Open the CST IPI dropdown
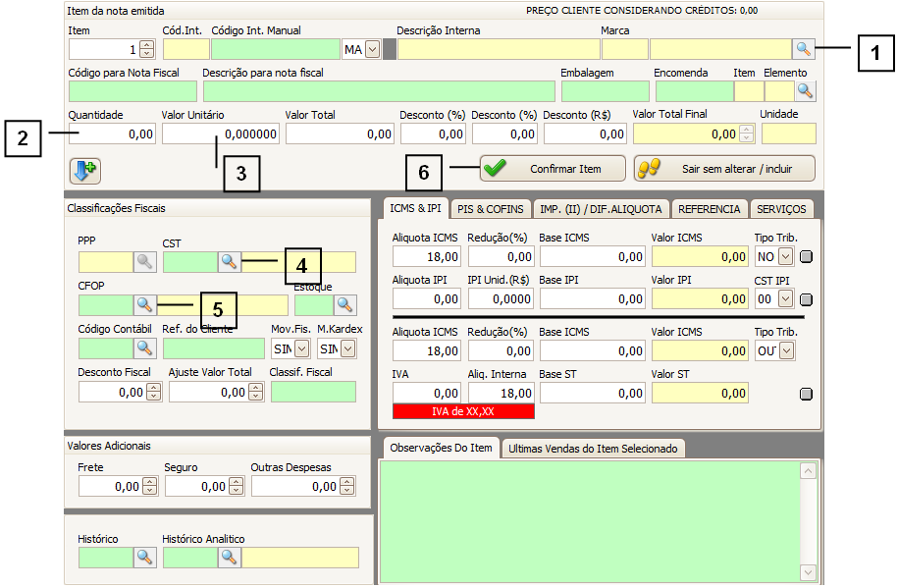The width and height of the screenshot is (898, 588). tap(785, 299)
